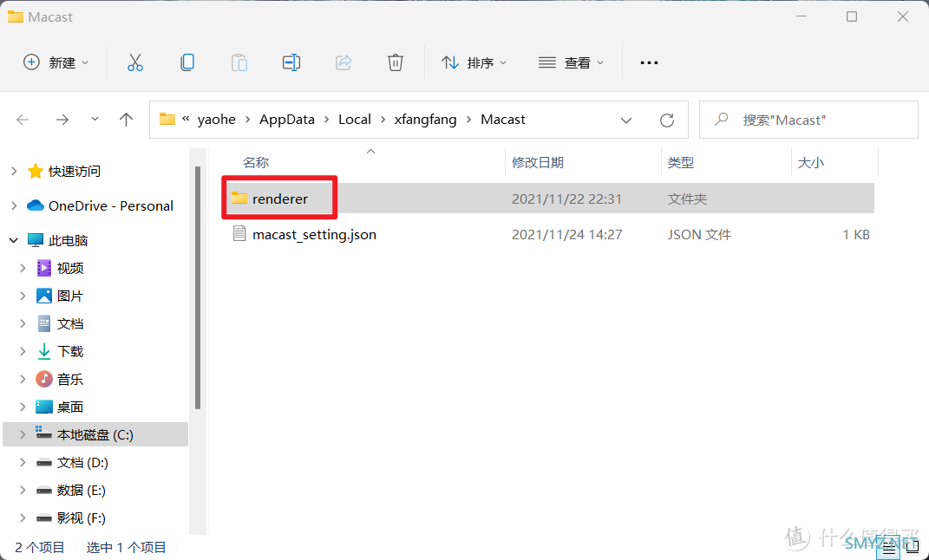Viewport: 929px width, 560px height.
Task: Expand the Downloads (下载) node
Action: 23,352
